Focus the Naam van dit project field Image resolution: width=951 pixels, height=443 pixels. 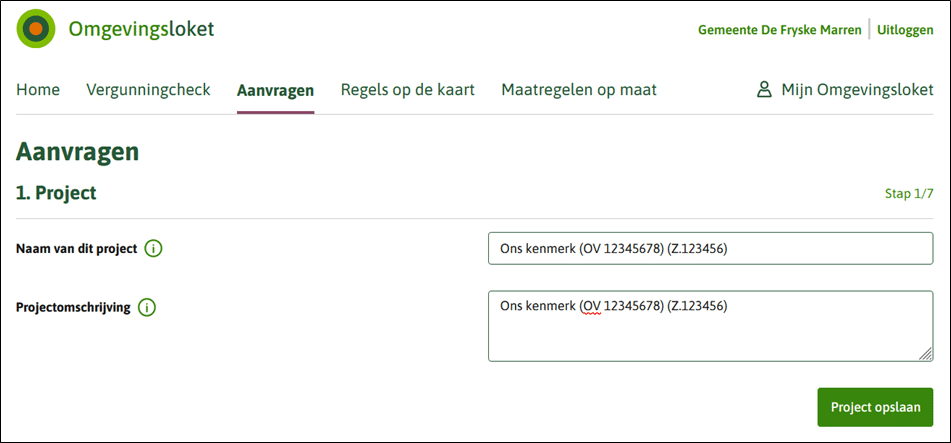pyautogui.click(x=709, y=249)
